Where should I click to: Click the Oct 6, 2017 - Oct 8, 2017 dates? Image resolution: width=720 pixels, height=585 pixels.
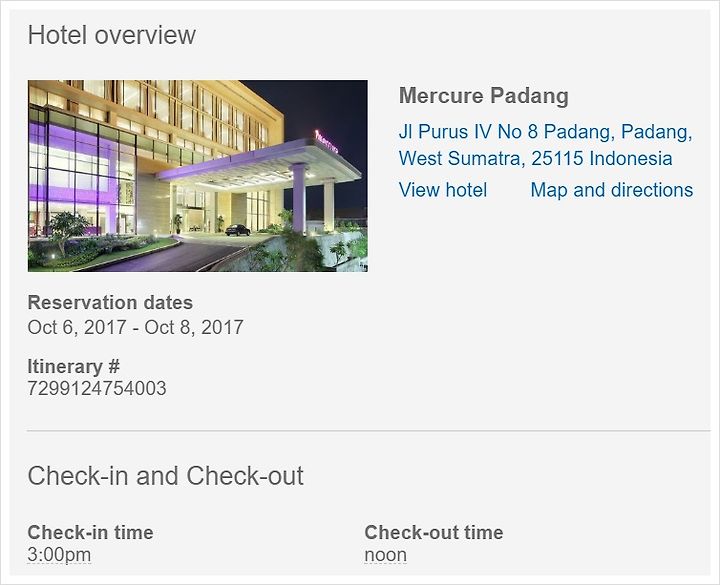pyautogui.click(x=135, y=327)
